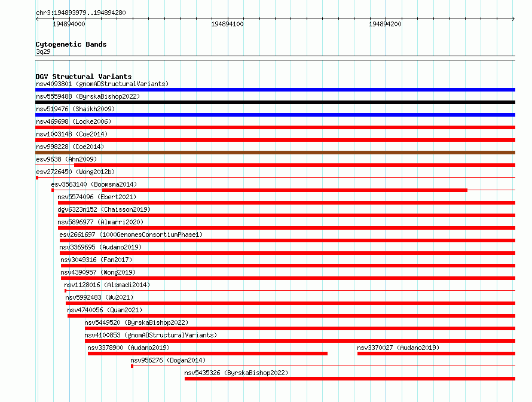Open variant nsv3049316 (Fan2017) label
This screenshot has width=532, height=402.
tap(96, 260)
